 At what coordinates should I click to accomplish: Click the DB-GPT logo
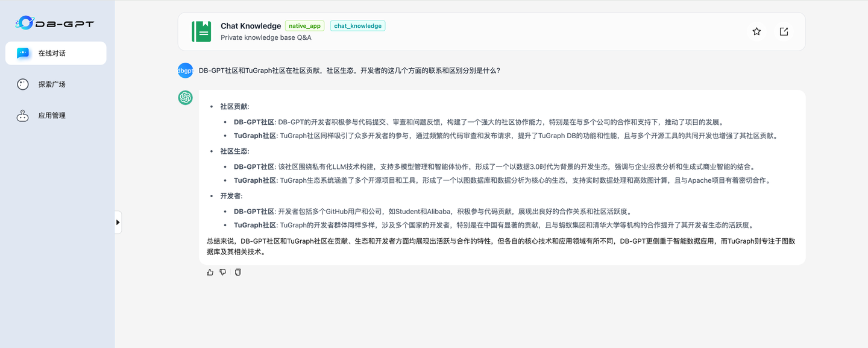55,24
